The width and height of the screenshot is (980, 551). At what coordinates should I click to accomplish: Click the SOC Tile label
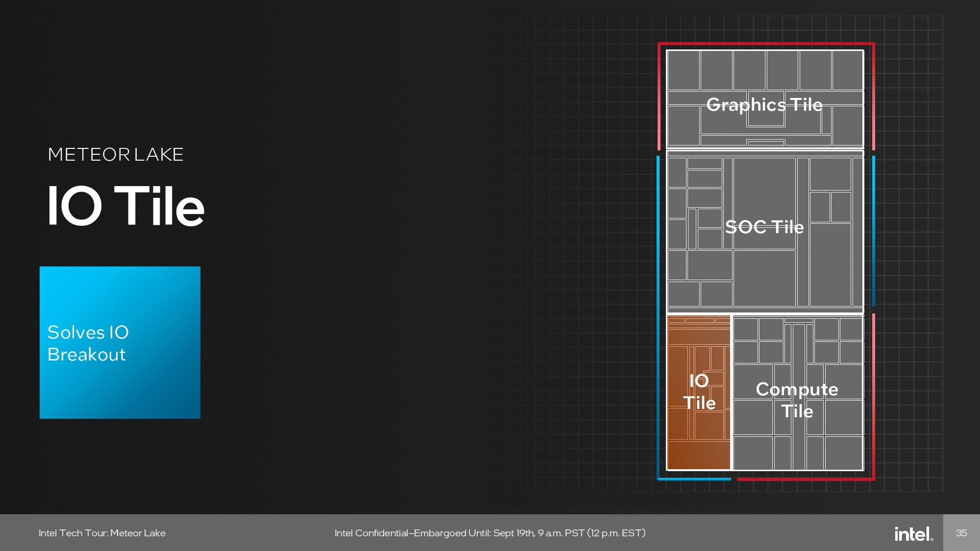coord(764,227)
